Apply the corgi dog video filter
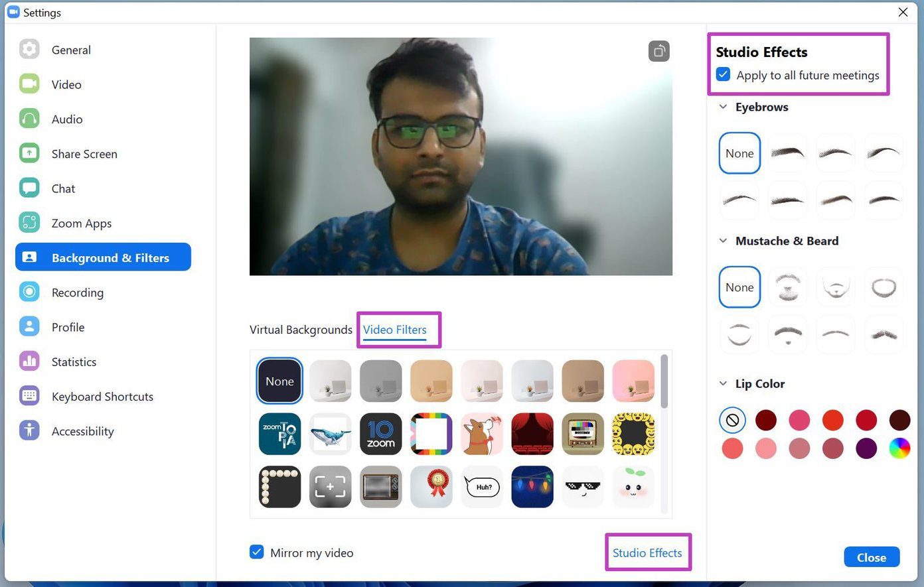 coord(482,434)
